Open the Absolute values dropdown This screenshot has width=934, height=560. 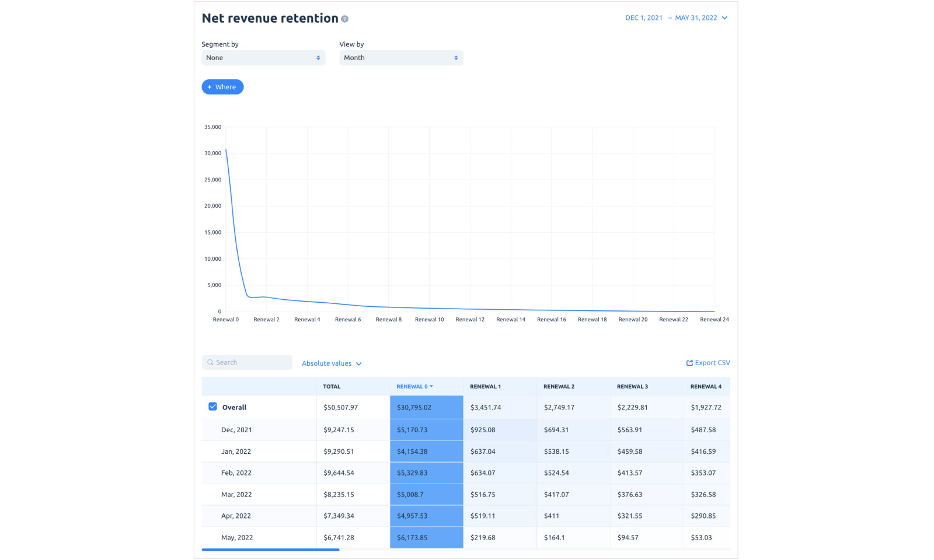coord(332,363)
